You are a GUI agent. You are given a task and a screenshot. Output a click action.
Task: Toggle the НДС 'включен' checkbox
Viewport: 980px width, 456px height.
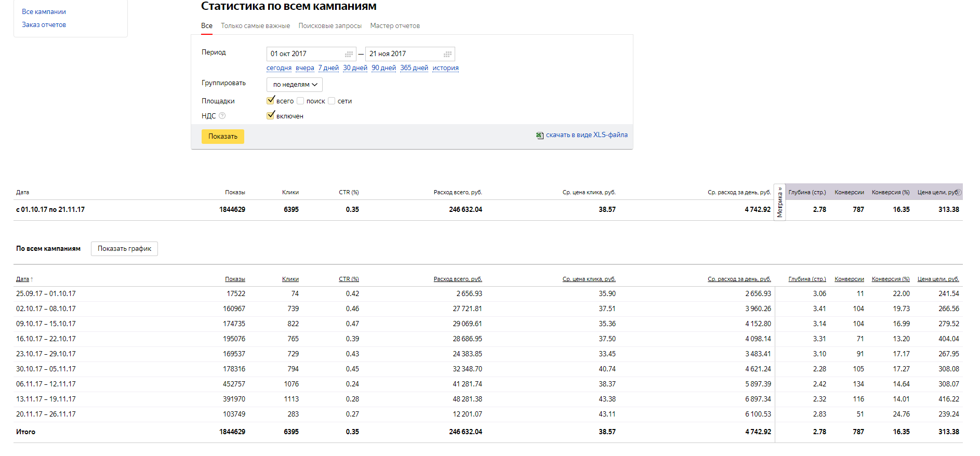271,115
